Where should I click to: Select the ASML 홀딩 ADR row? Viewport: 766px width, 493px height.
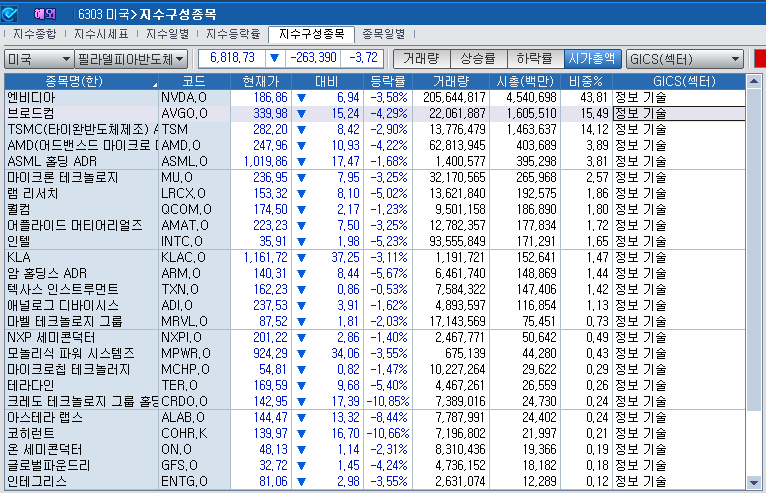[x=375, y=161]
